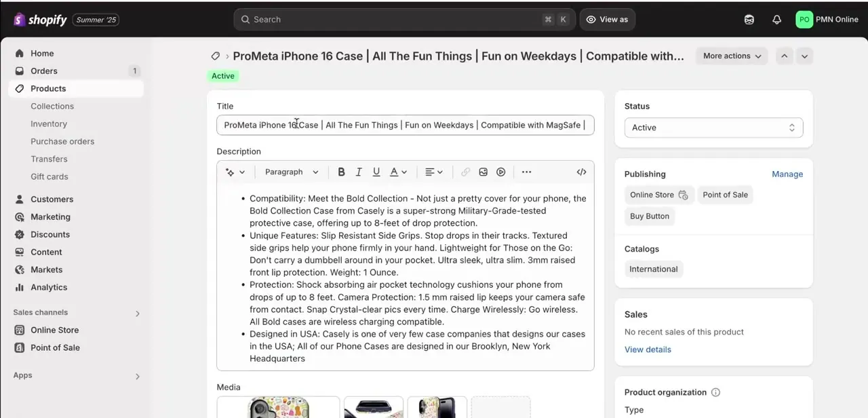This screenshot has height=418, width=868.
Task: Open Inventory submenu item
Action: (x=49, y=124)
